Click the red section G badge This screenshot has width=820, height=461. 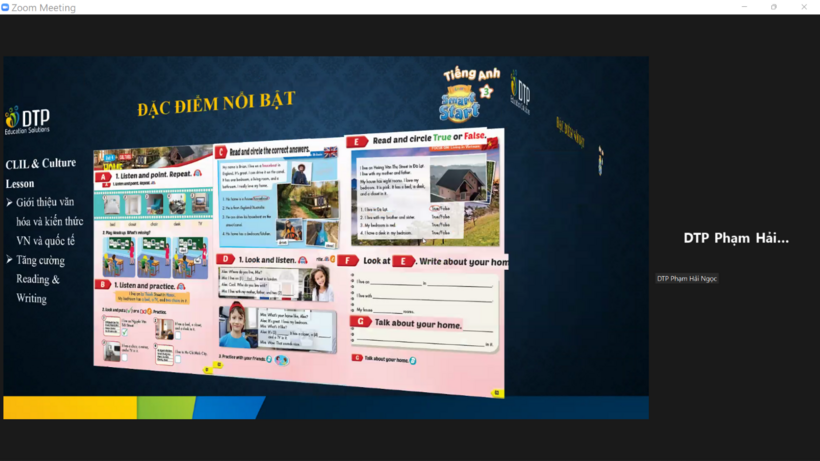click(361, 322)
